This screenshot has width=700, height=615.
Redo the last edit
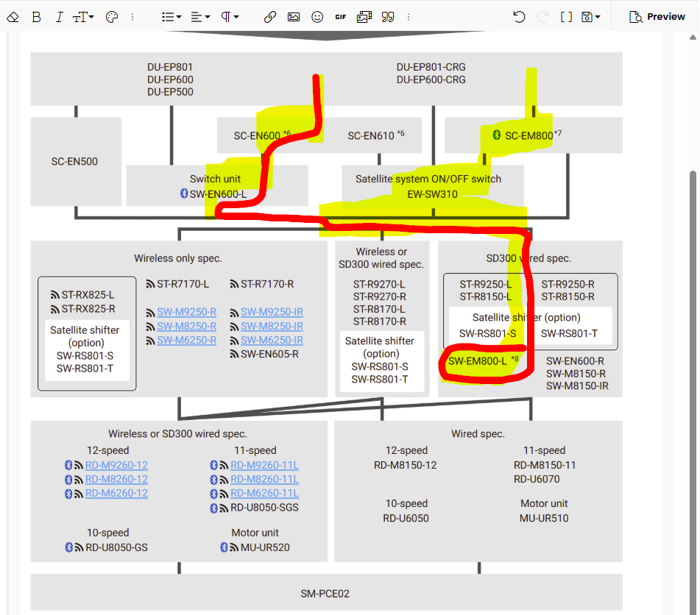[542, 17]
